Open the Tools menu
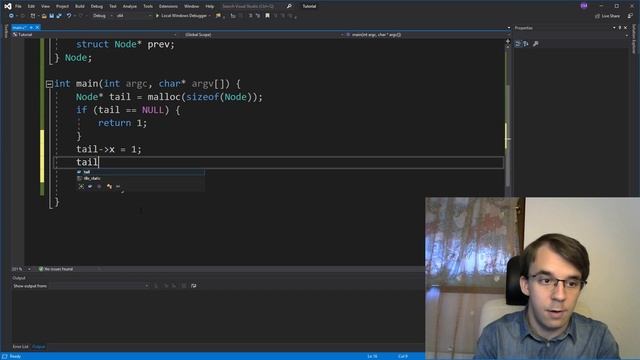 (148, 6)
